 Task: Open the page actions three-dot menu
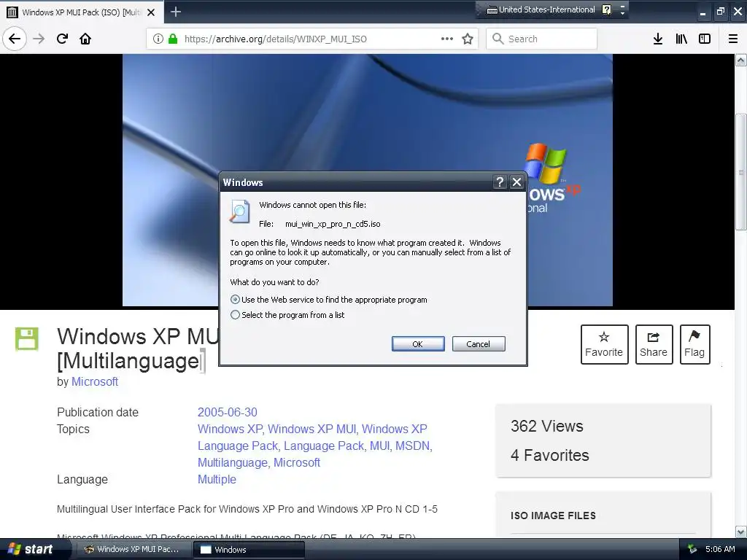[447, 39]
